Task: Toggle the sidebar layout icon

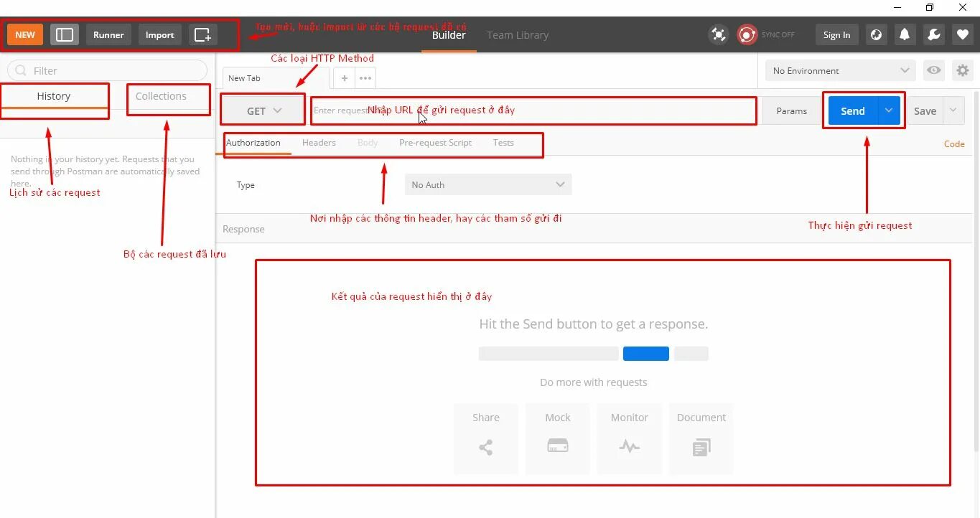Action: click(65, 34)
